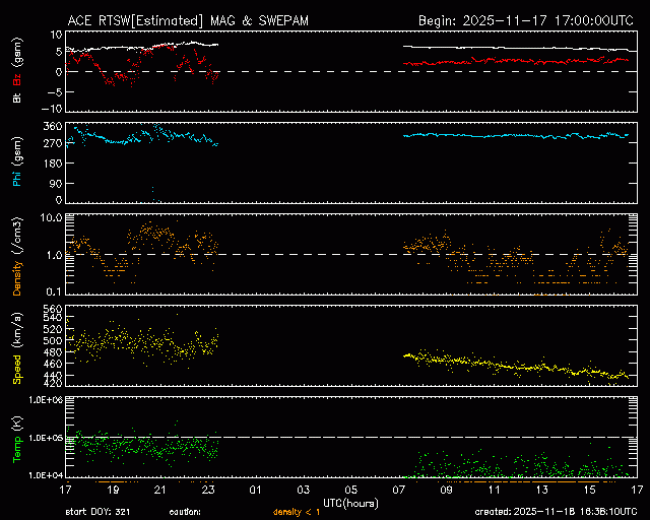
Task: Select the '420' tick on the Speed axis
Action: 53,383
